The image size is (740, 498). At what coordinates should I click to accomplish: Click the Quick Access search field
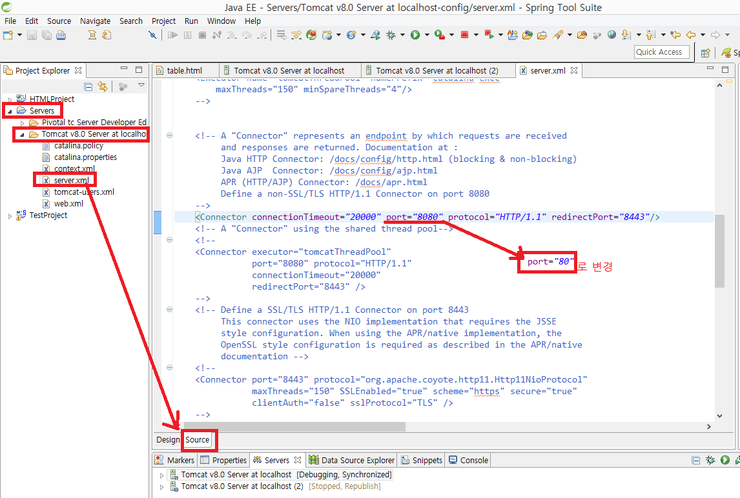[660, 52]
